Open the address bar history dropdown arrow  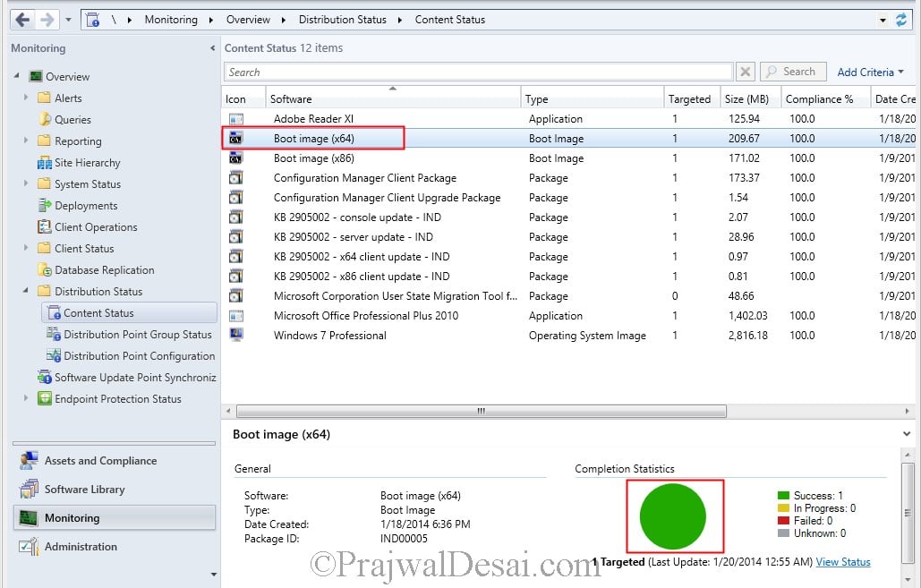tap(883, 20)
